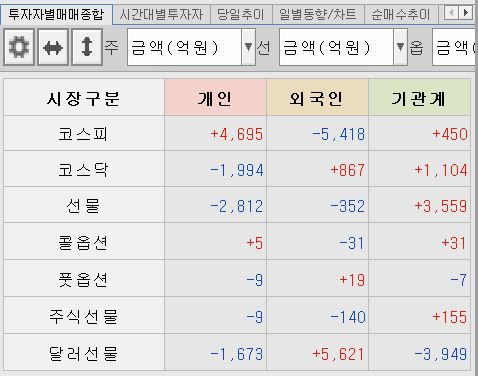Click the 코스피 기관계 value +450
Image resolution: width=478 pixels, height=376 pixels.
[x=450, y=134]
